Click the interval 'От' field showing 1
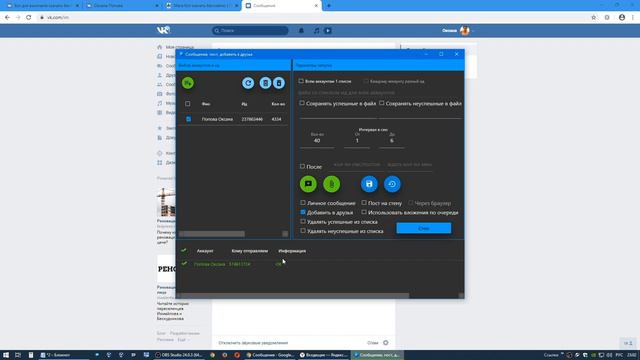The height and width of the screenshot is (360, 640). click(357, 140)
